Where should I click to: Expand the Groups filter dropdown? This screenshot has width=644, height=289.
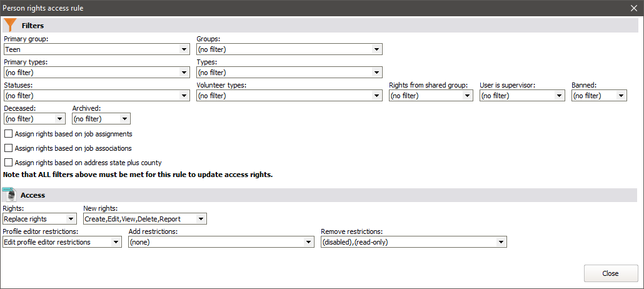(377, 49)
